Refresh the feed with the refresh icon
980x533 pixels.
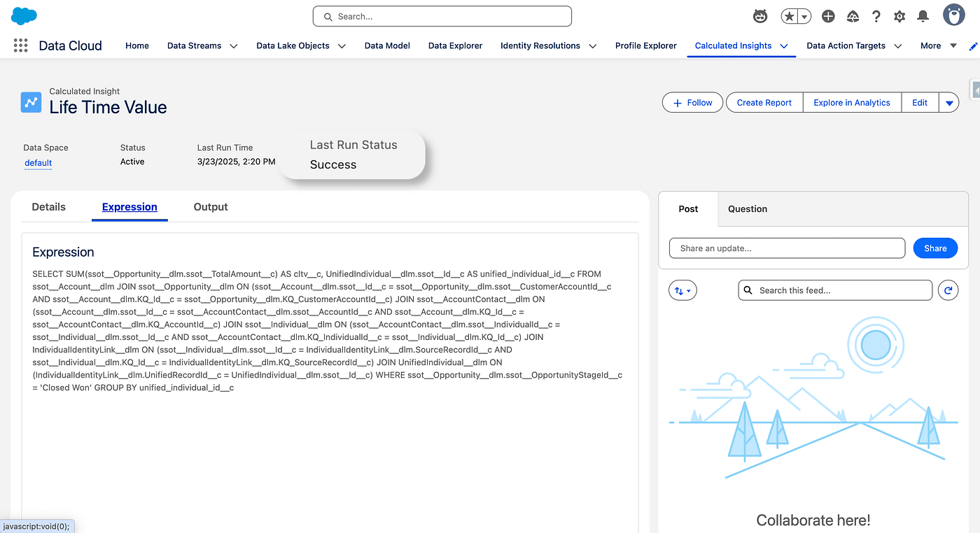point(948,290)
